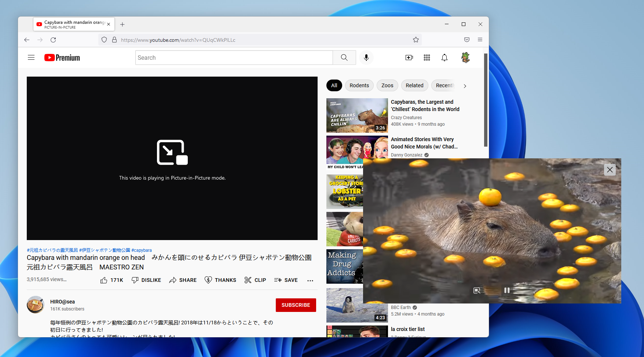Open the tracking protection shield icon

click(104, 40)
